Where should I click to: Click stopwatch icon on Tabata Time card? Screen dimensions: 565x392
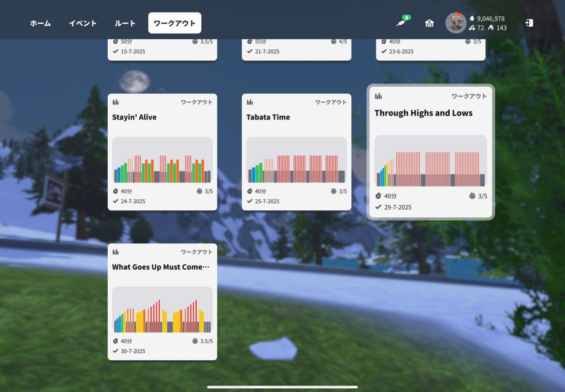click(250, 191)
